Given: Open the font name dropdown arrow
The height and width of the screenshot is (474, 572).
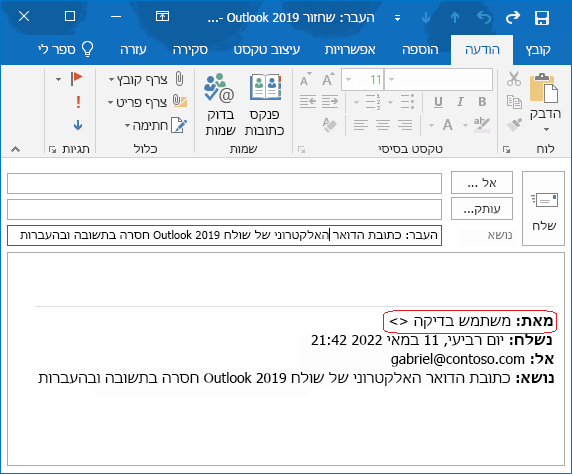Looking at the screenshot, I should (x=391, y=79).
